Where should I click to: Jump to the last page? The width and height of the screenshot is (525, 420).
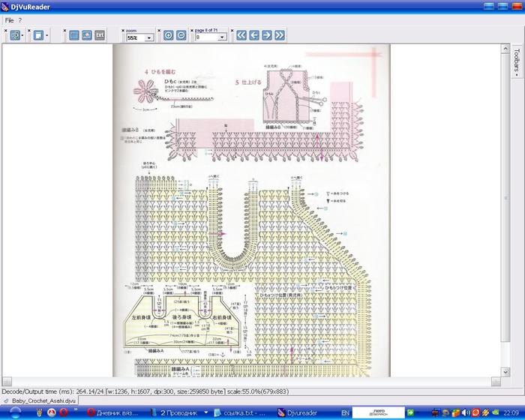pyautogui.click(x=279, y=34)
